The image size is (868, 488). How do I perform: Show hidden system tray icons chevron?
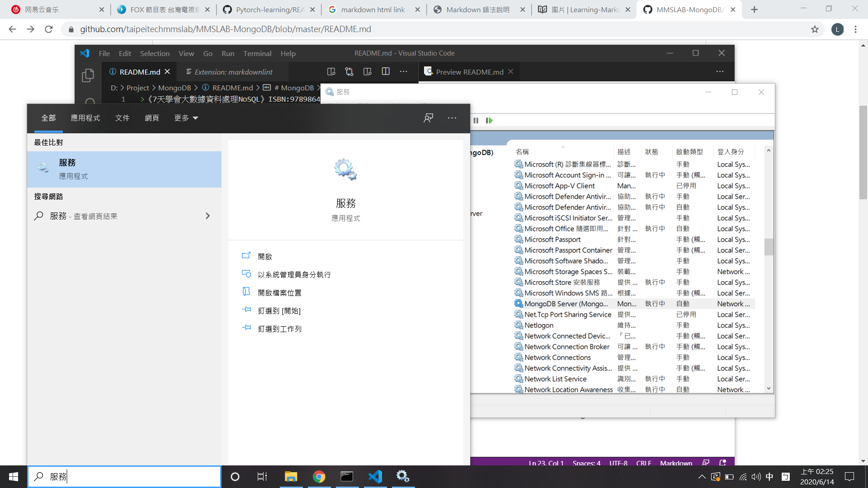click(702, 477)
